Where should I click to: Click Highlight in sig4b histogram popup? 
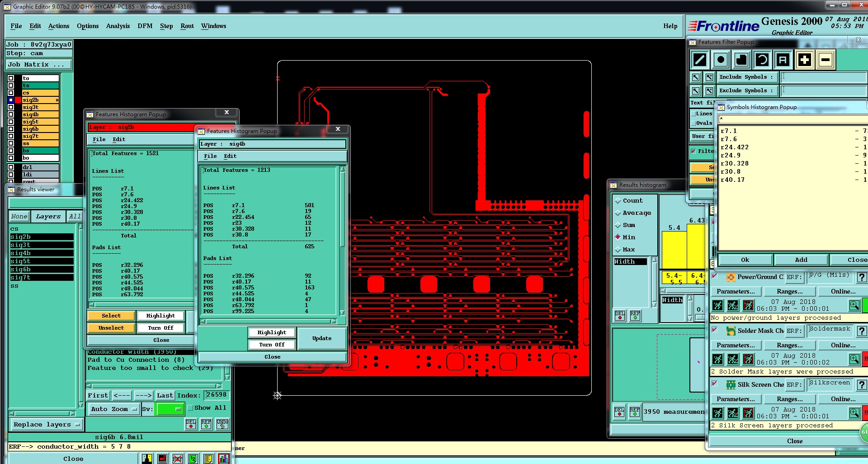(x=272, y=332)
